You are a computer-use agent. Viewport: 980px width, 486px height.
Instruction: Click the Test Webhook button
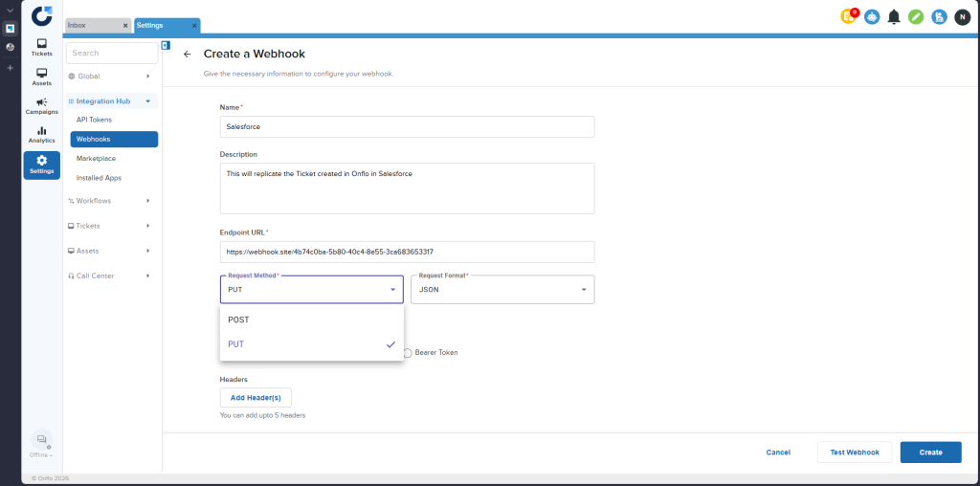tap(855, 453)
